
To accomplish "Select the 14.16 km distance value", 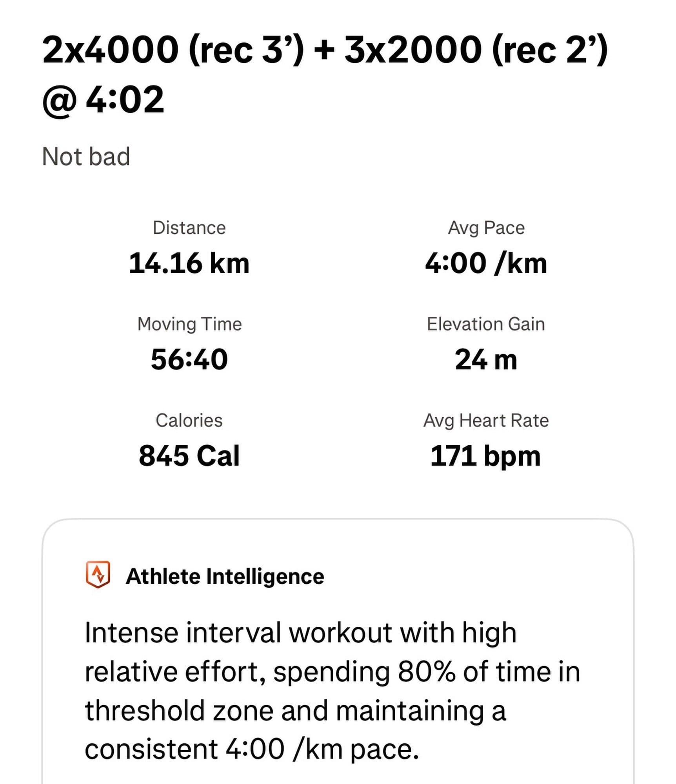I will point(189,263).
